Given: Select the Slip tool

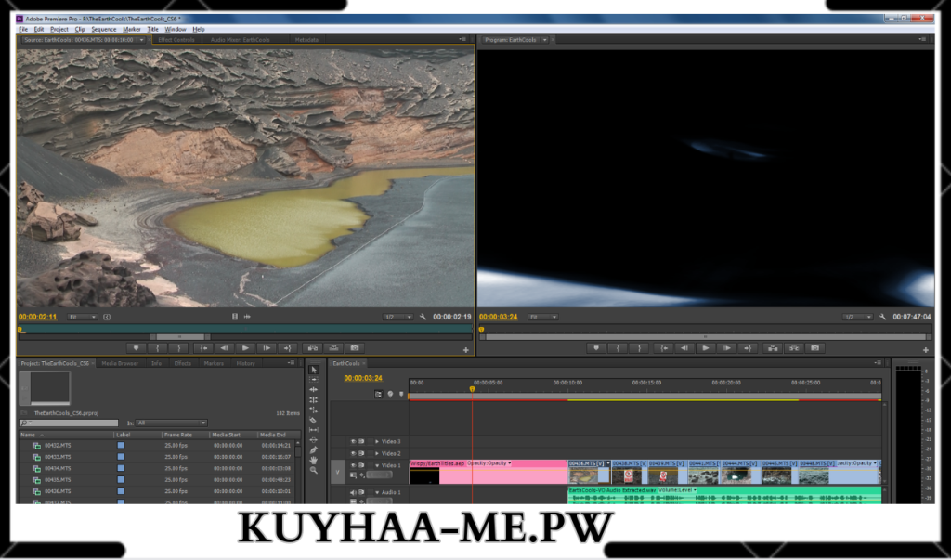Looking at the screenshot, I should pyautogui.click(x=314, y=430).
